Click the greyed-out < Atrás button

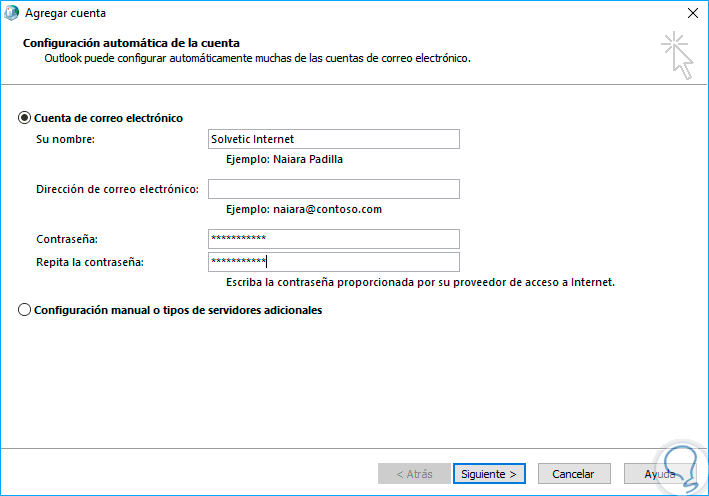[x=414, y=474]
